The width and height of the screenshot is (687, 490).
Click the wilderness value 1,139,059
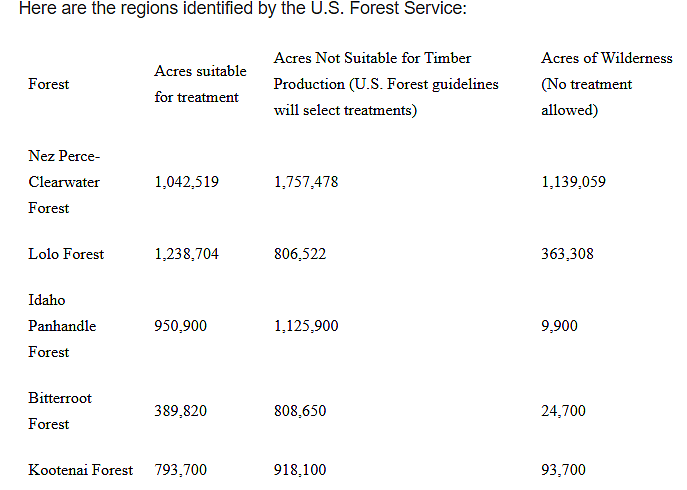point(573,182)
